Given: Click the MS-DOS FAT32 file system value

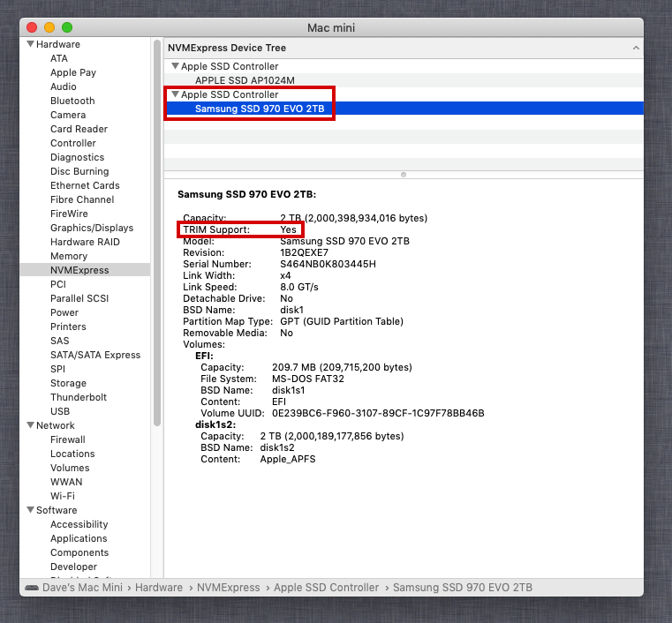Looking at the screenshot, I should (x=307, y=379).
